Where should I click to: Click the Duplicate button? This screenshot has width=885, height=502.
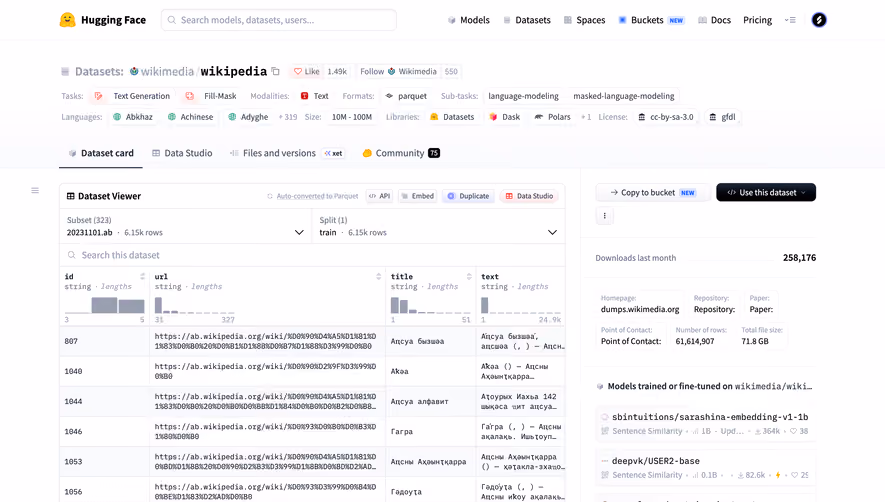click(x=468, y=196)
